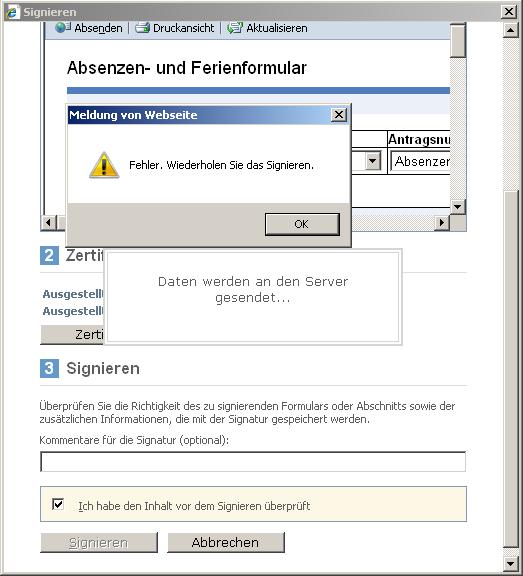523x576 pixels.
Task: Click inner form scroll-left arrow
Action: 48,223
